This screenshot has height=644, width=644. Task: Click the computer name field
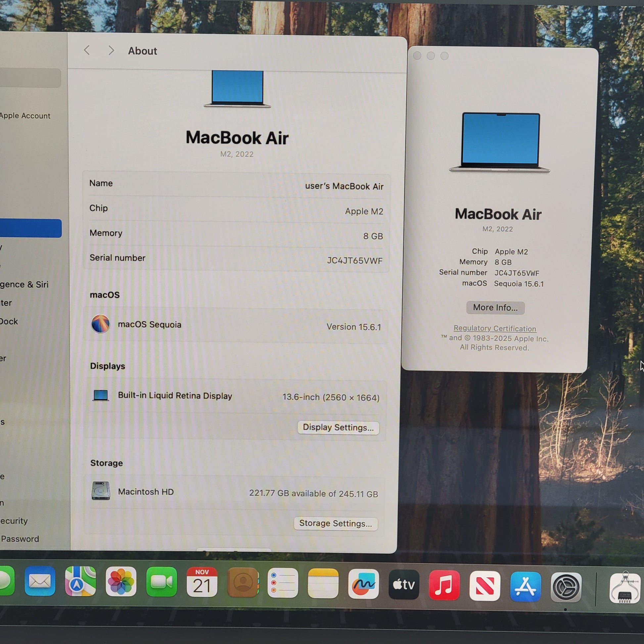344,186
